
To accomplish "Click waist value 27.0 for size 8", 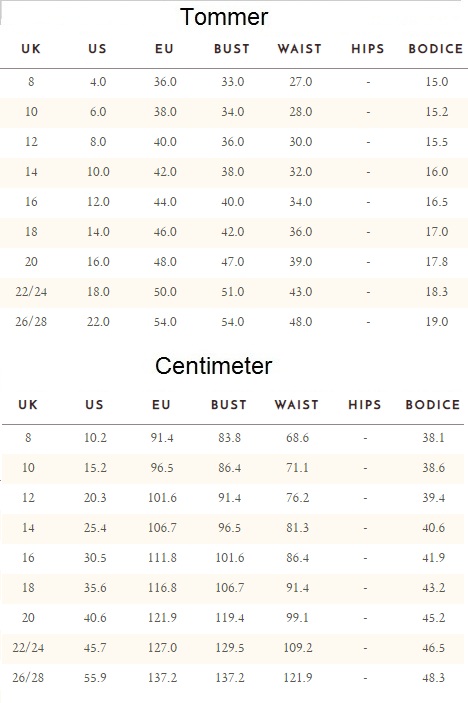I will tap(301, 82).
